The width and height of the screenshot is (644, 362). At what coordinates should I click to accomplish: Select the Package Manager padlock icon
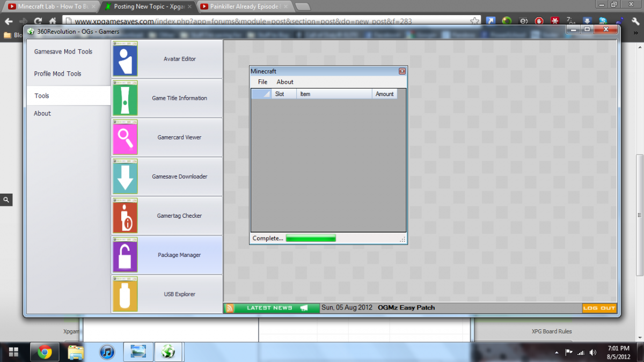[x=125, y=255]
